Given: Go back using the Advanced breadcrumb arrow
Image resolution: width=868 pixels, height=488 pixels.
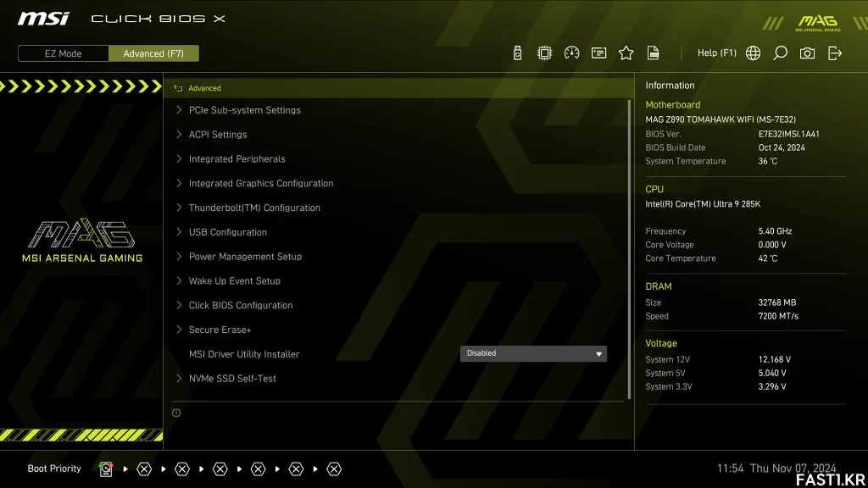Looking at the screenshot, I should pyautogui.click(x=178, y=88).
